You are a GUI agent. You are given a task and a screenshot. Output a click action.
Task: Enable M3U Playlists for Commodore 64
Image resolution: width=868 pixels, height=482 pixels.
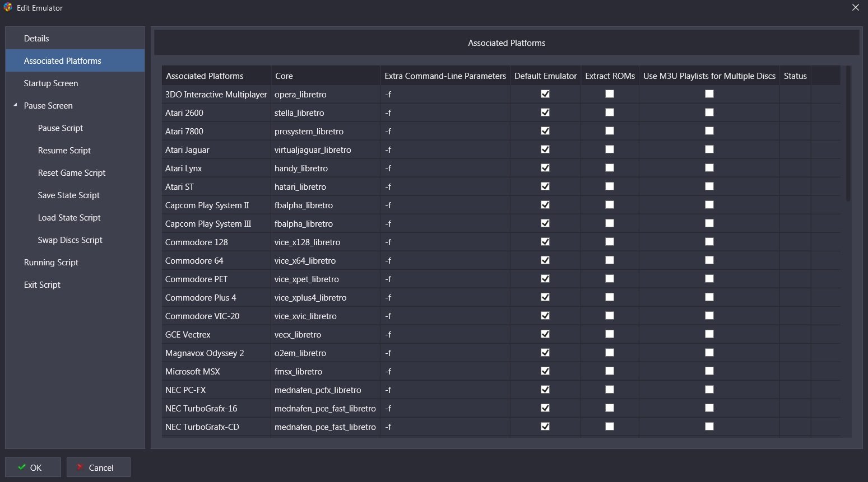click(x=709, y=260)
